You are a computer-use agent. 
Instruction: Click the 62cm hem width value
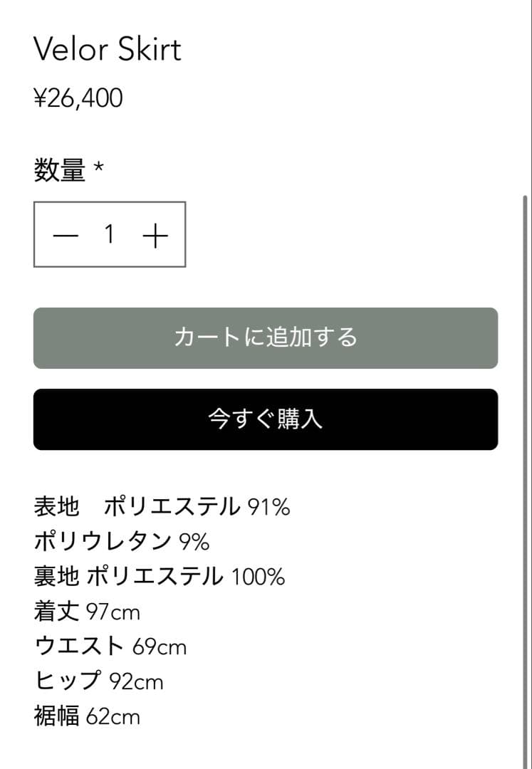click(x=113, y=716)
